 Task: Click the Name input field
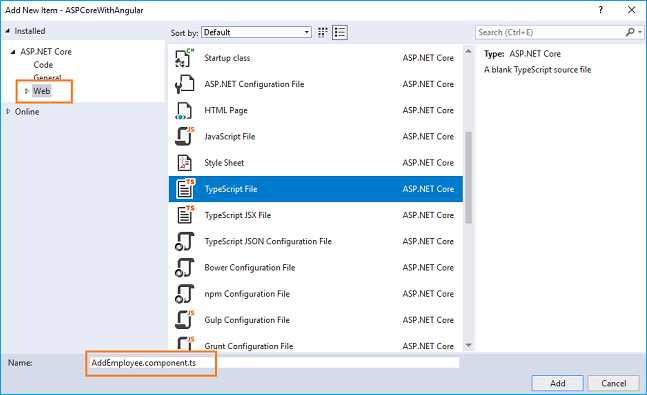(x=274, y=362)
